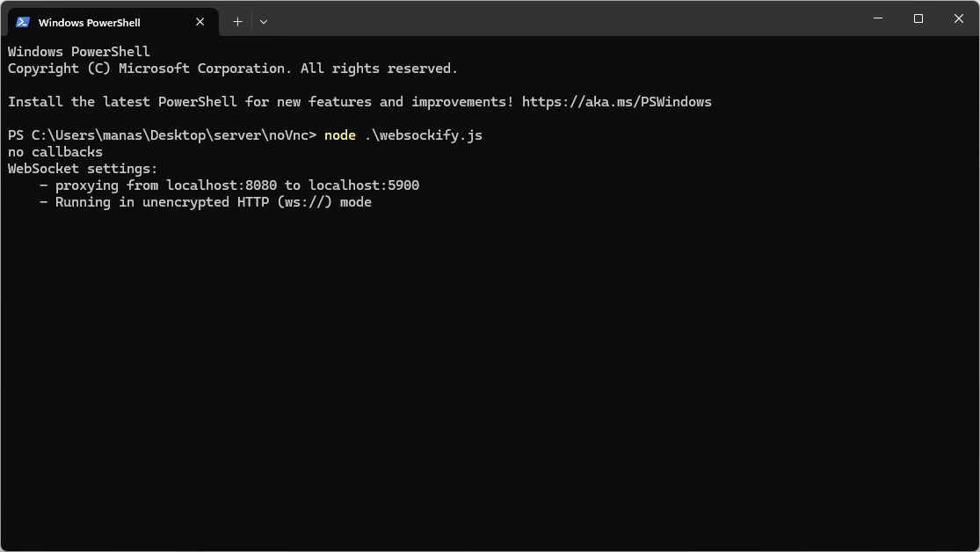
Task: Click the '(ws://)' text in output
Action: [304, 202]
